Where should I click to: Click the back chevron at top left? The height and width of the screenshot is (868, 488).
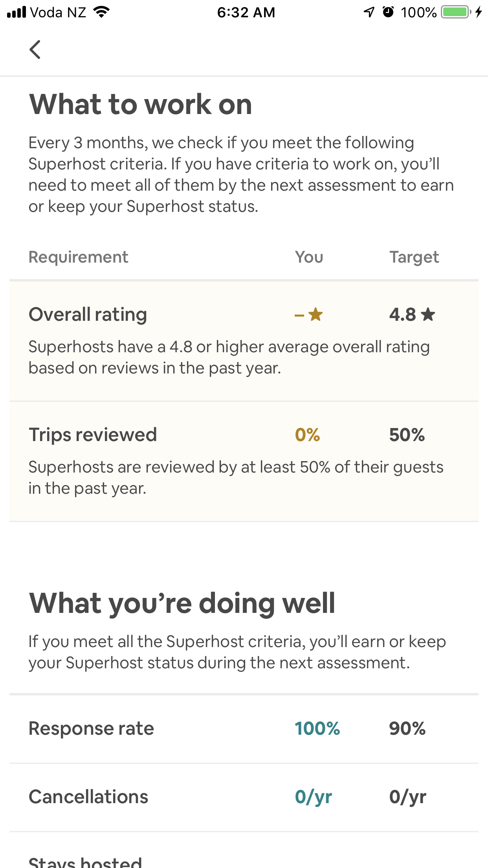35,50
